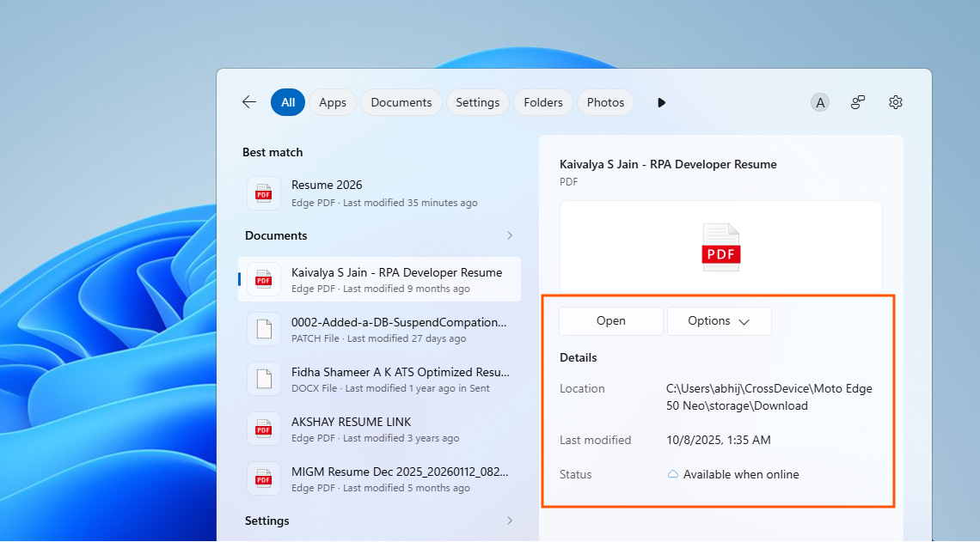Click the large PDF preview thumbnail
Screen dimensions: 980x542
(x=721, y=247)
